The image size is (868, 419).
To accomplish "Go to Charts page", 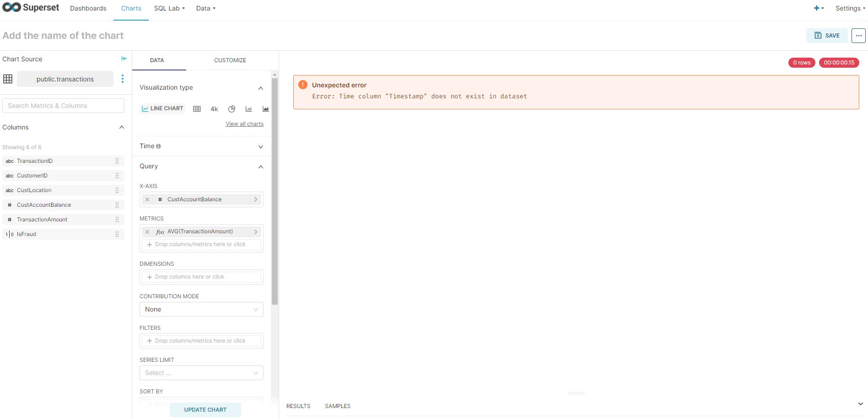I will pos(131,8).
